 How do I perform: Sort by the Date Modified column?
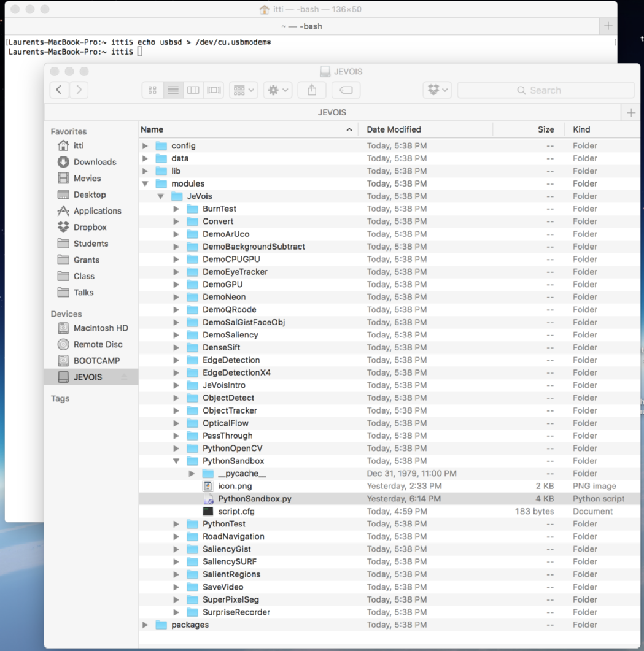click(x=425, y=129)
